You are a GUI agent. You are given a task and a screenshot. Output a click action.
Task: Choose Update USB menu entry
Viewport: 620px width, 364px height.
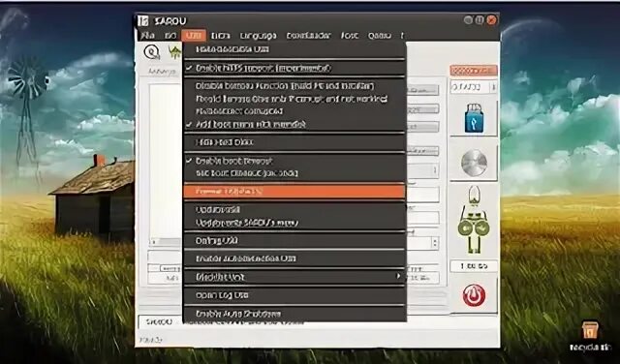click(x=294, y=209)
